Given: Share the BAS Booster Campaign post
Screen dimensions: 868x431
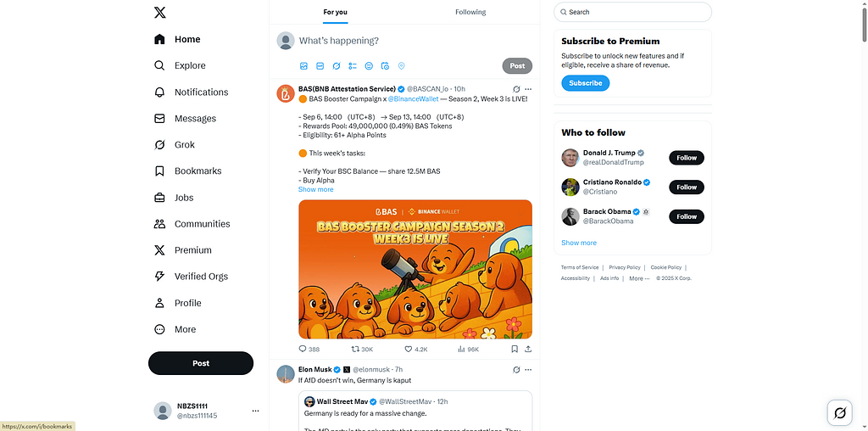Looking at the screenshot, I should 528,349.
